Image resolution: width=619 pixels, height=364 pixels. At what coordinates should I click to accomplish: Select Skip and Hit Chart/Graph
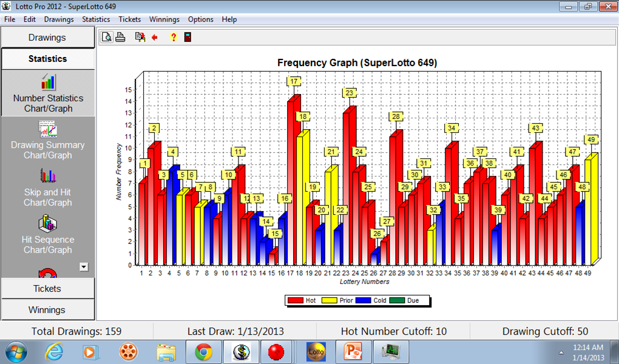(x=48, y=187)
